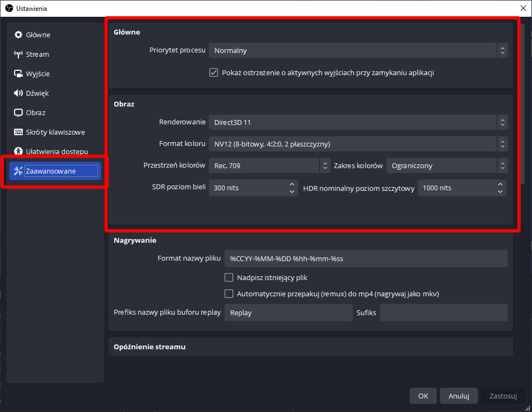The height and width of the screenshot is (412, 532).
Task: Click the Zaawansowane tools icon
Action: click(x=18, y=171)
